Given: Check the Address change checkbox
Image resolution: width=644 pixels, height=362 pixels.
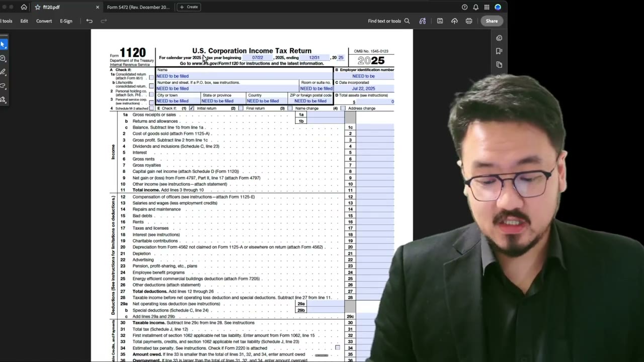Looking at the screenshot, I should pyautogui.click(x=343, y=108).
